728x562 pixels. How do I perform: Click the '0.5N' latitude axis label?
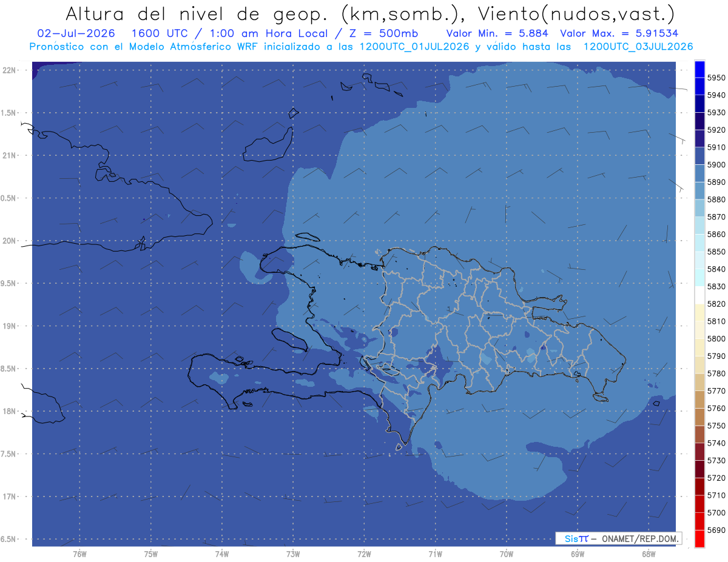pyautogui.click(x=9, y=198)
